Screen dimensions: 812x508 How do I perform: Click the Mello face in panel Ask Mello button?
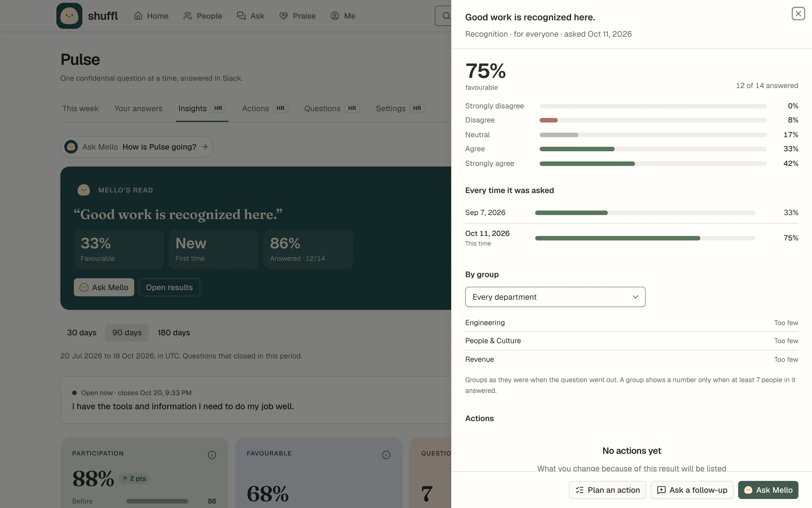click(x=748, y=490)
